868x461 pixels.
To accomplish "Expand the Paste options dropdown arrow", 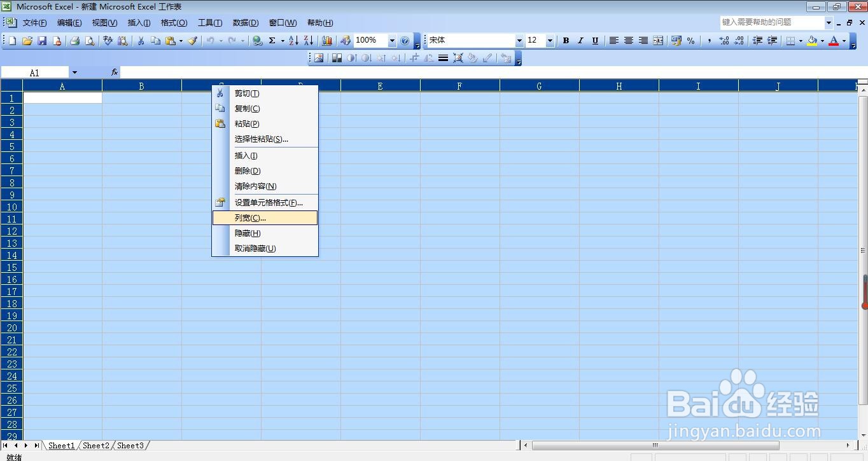I will 181,41.
